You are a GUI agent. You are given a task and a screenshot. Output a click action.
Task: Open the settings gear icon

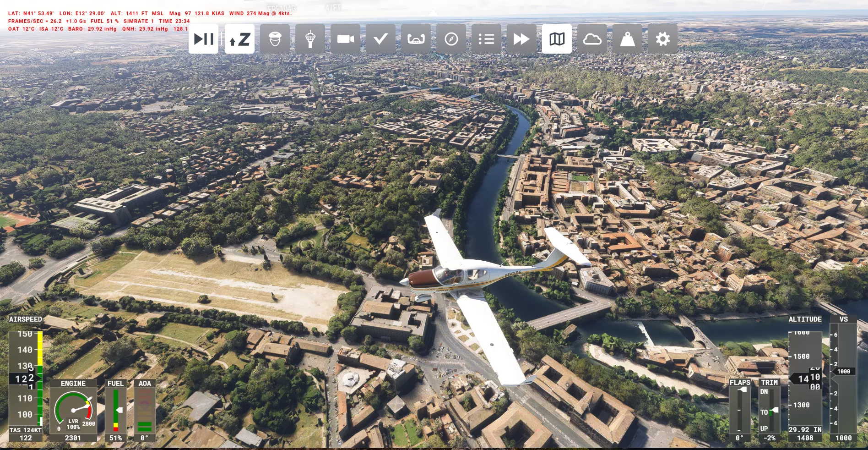pyautogui.click(x=662, y=39)
